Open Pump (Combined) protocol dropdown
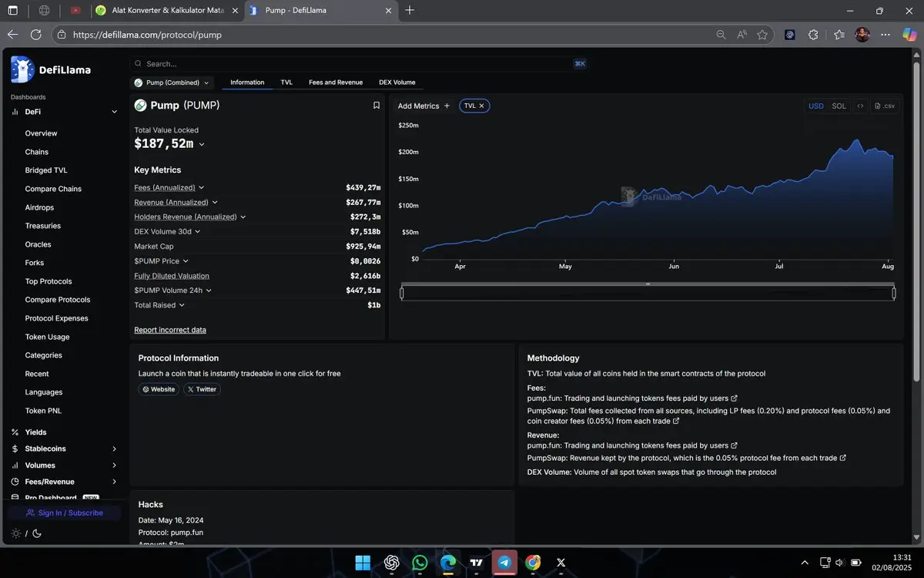 point(172,82)
